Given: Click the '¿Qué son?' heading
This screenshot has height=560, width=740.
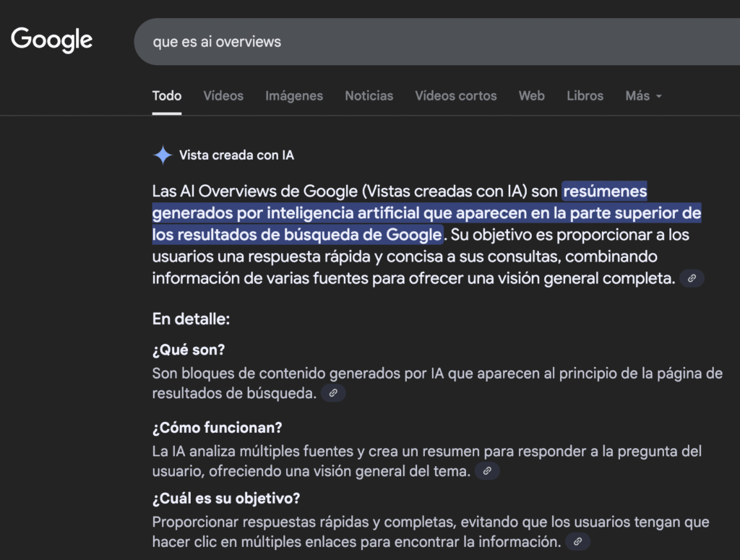Looking at the screenshot, I should click(x=189, y=350).
